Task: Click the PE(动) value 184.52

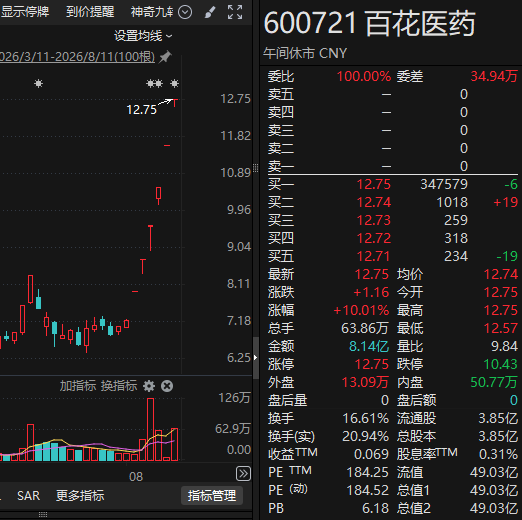Action: click(368, 490)
